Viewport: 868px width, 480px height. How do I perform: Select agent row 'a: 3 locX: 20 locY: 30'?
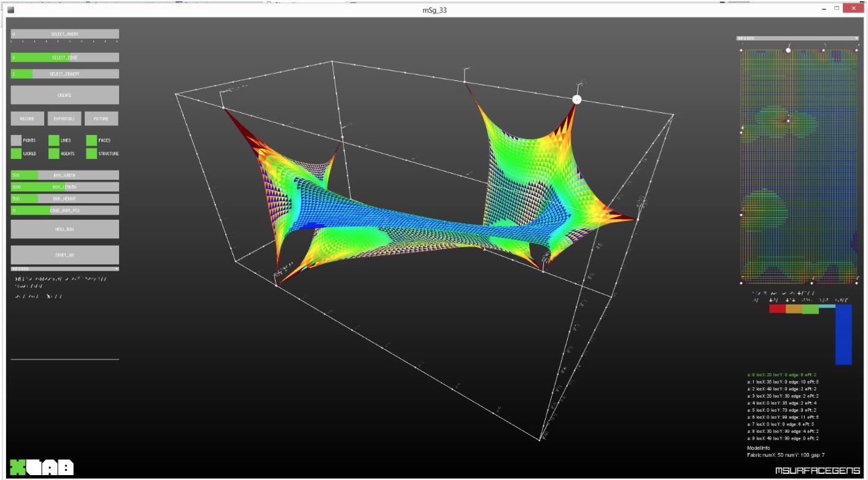[783, 396]
